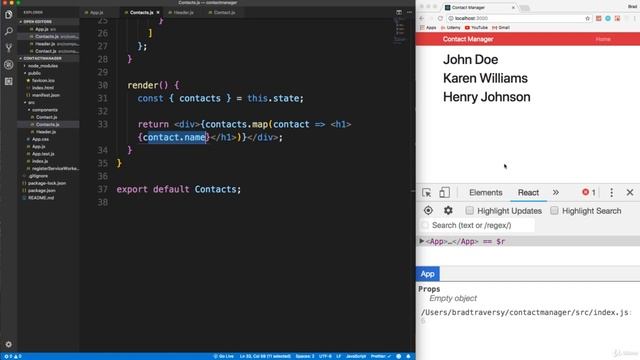Open App.css in the file tree

40,139
